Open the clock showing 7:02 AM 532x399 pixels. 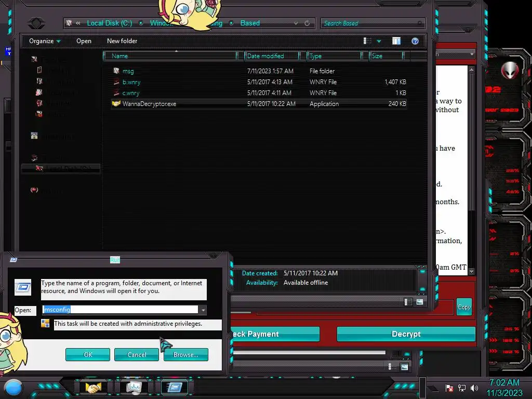pos(504,388)
